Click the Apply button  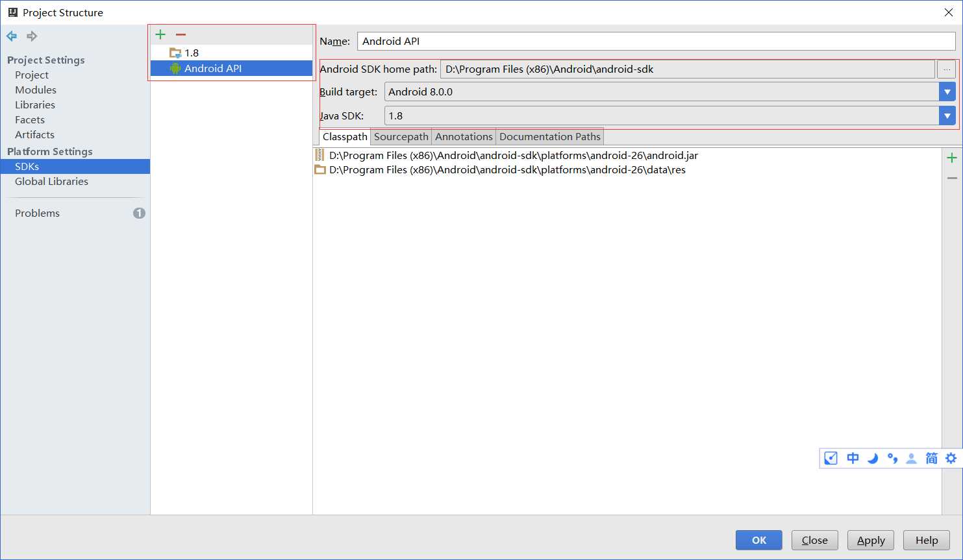[x=871, y=540]
